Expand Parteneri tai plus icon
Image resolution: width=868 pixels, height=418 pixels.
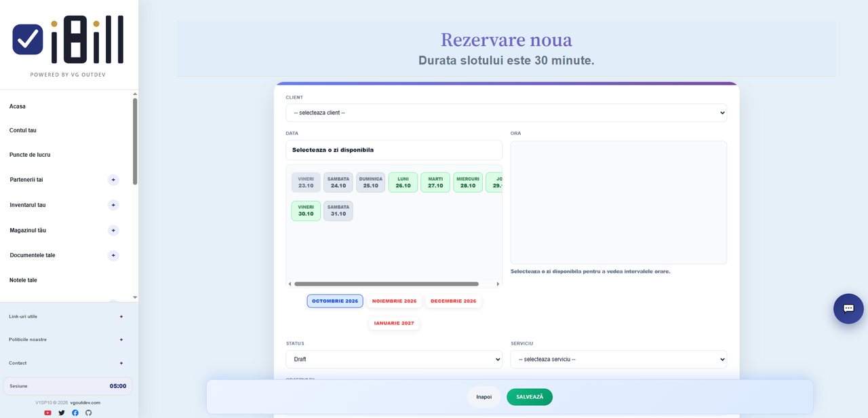[113, 180]
